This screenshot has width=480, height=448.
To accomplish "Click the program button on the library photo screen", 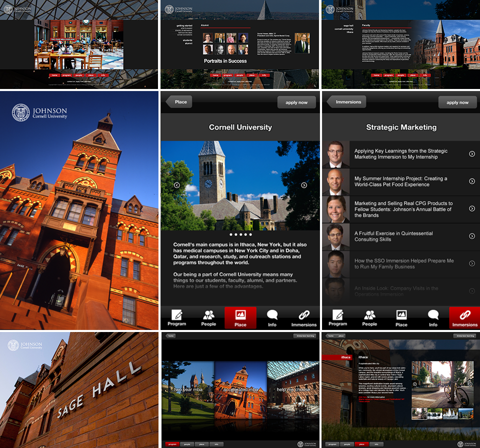I will click(66, 75).
